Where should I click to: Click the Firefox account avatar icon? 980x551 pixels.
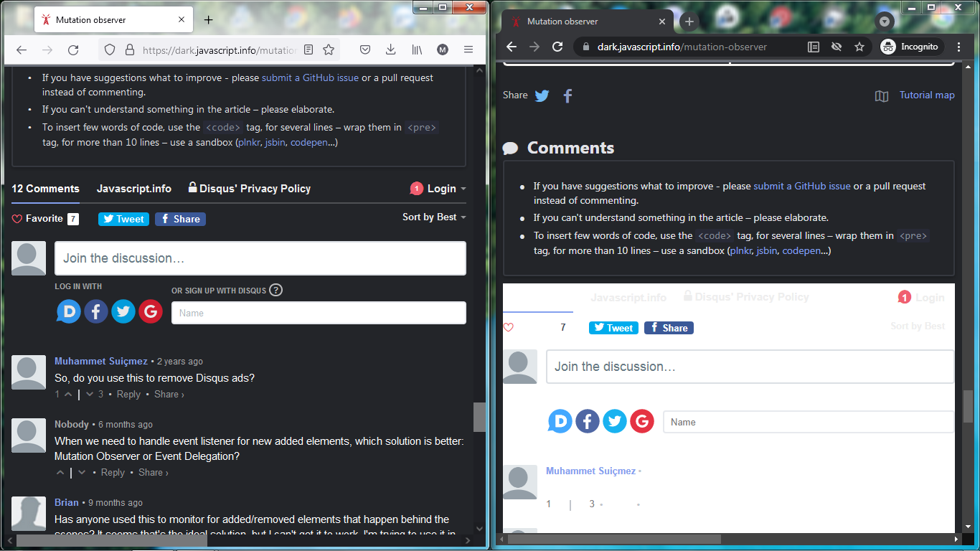(443, 50)
